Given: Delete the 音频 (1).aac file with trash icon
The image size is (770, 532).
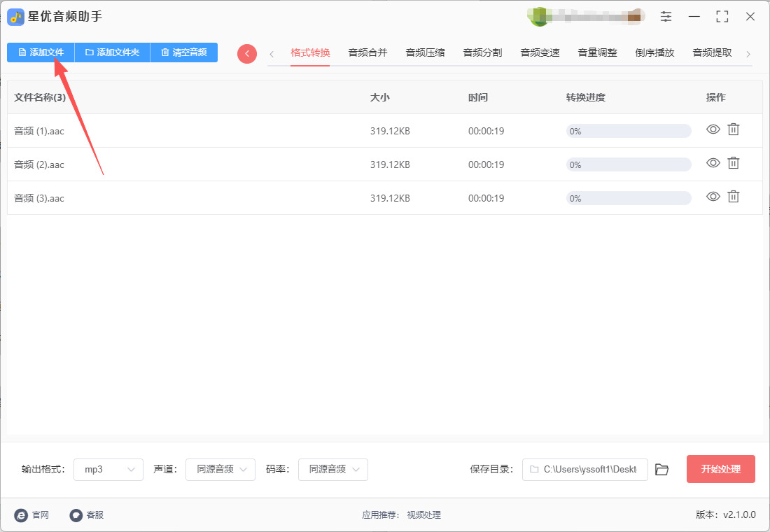Looking at the screenshot, I should pos(733,129).
